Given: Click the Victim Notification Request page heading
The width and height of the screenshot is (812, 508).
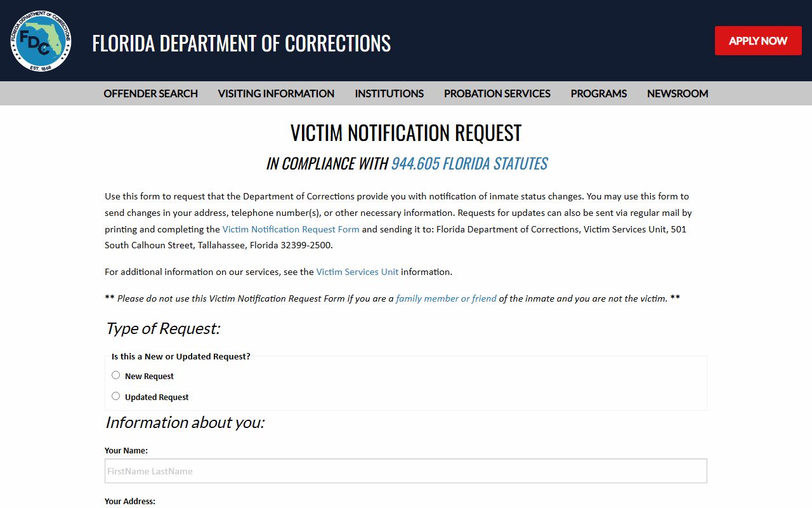Looking at the screenshot, I should (x=406, y=133).
